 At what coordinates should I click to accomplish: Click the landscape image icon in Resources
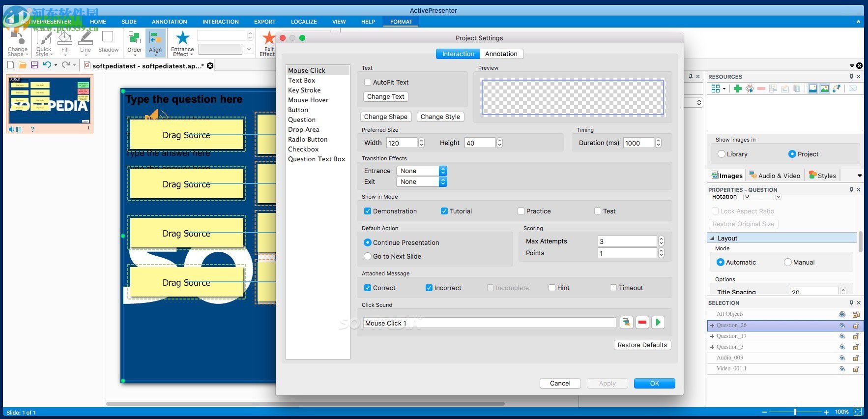pyautogui.click(x=825, y=89)
